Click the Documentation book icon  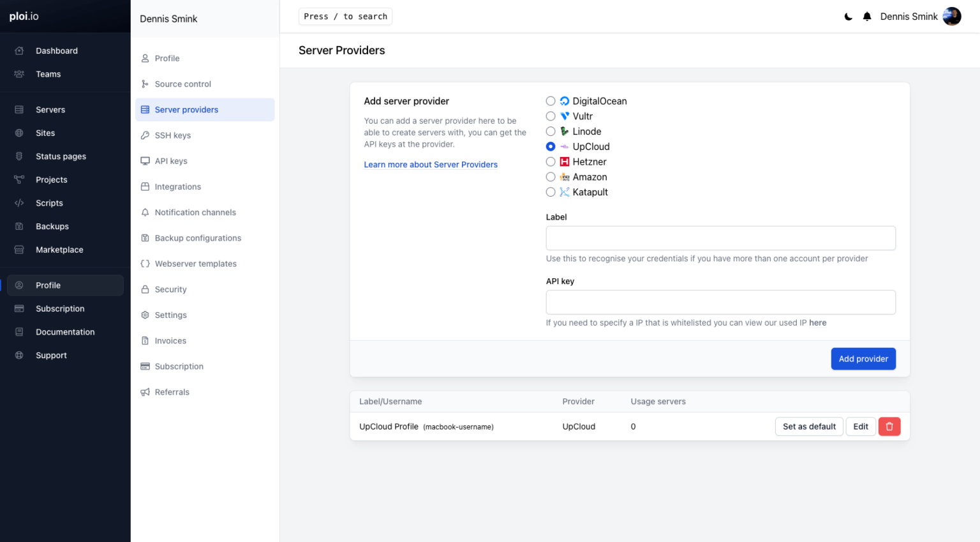click(19, 332)
